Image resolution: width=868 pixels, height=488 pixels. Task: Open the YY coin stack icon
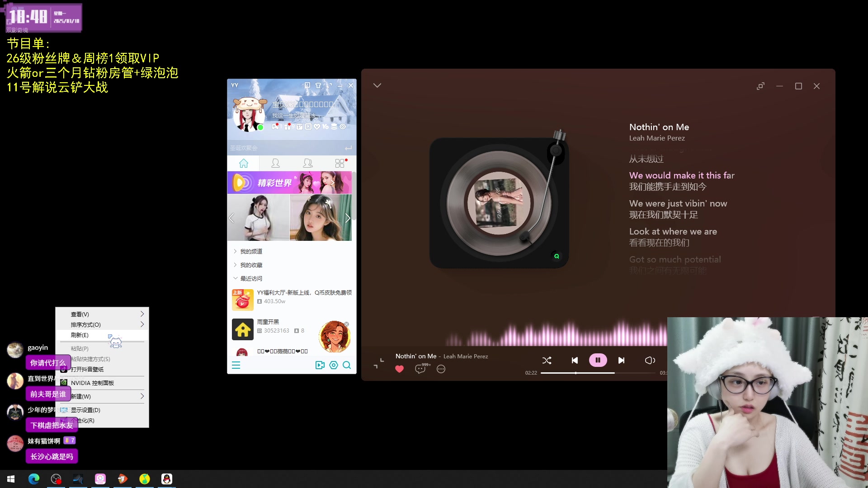[334, 127]
